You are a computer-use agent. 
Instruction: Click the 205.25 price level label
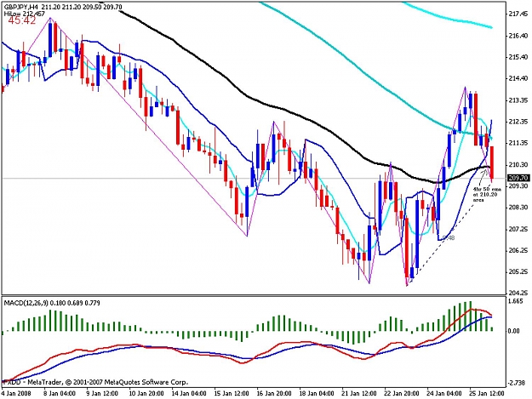[518, 272]
